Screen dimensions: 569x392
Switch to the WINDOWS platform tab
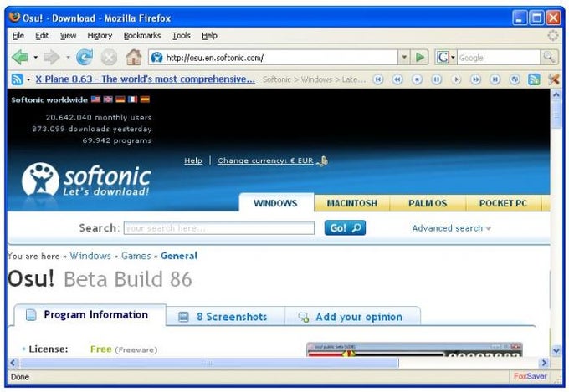point(276,203)
